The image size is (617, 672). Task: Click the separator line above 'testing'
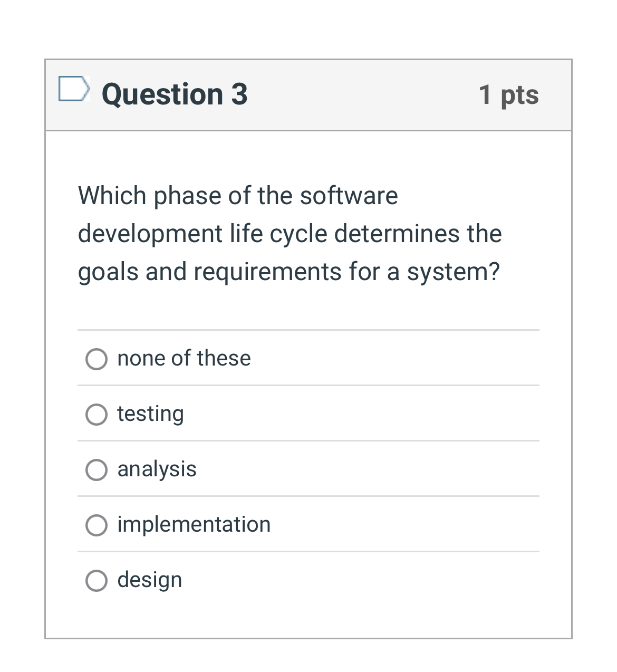(x=308, y=386)
